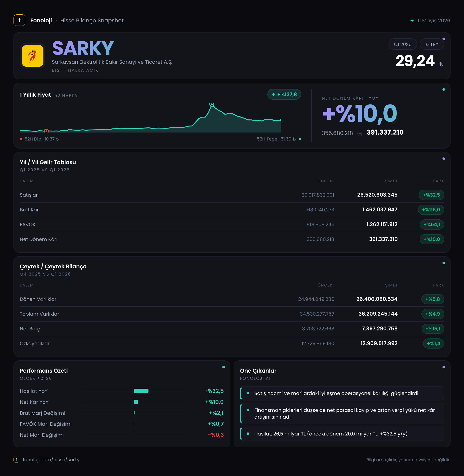Click the 52H Tepe · 51,60 label
The height and width of the screenshot is (476, 464).
276,139
